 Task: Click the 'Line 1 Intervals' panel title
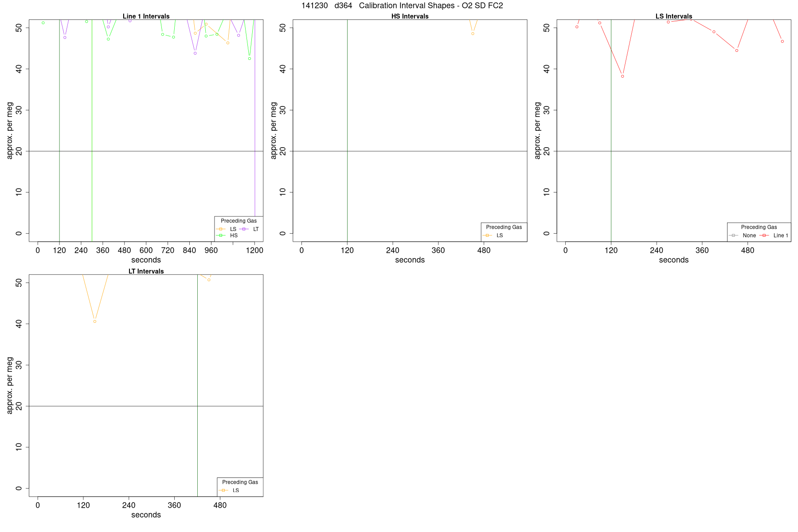point(146,16)
